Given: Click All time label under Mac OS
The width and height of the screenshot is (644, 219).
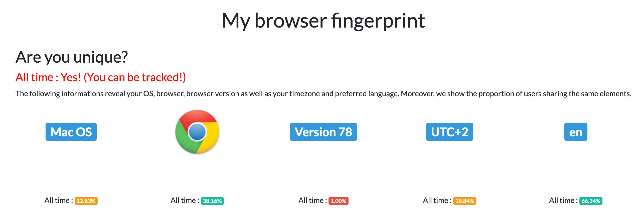Looking at the screenshot, I should 59,200.
